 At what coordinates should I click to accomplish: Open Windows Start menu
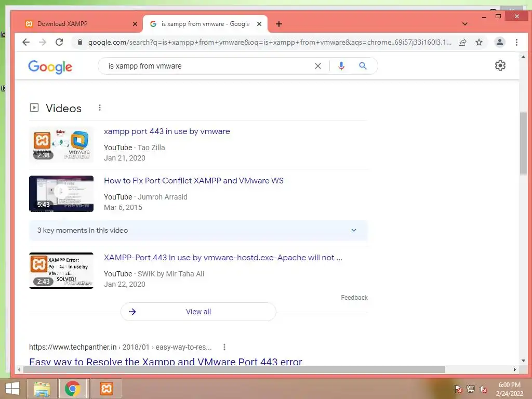pos(12,389)
